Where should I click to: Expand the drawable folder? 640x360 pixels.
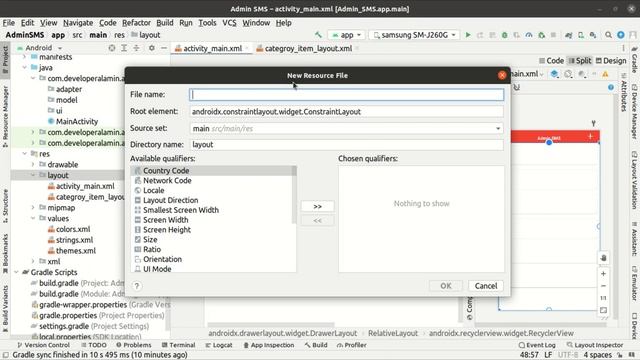(33, 164)
